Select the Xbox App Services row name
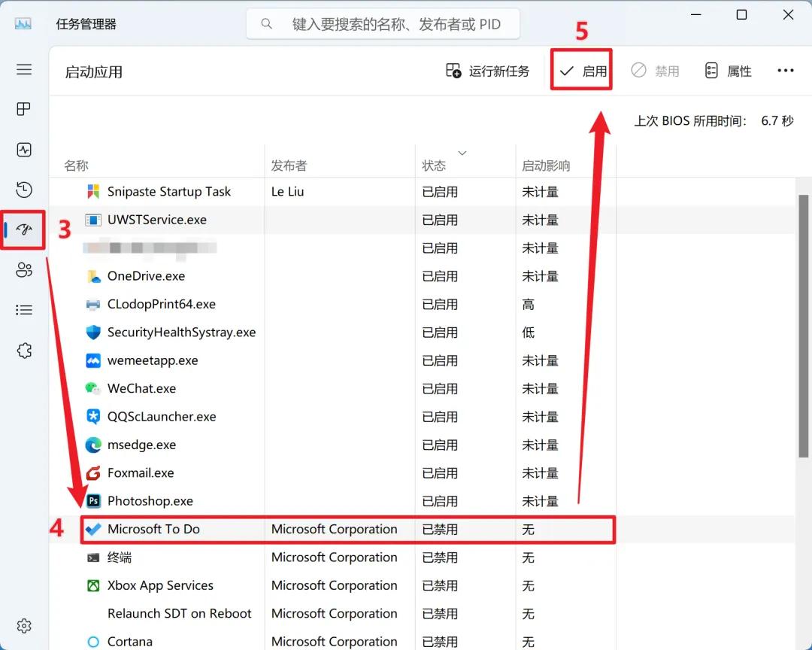This screenshot has width=812, height=650. click(160, 586)
